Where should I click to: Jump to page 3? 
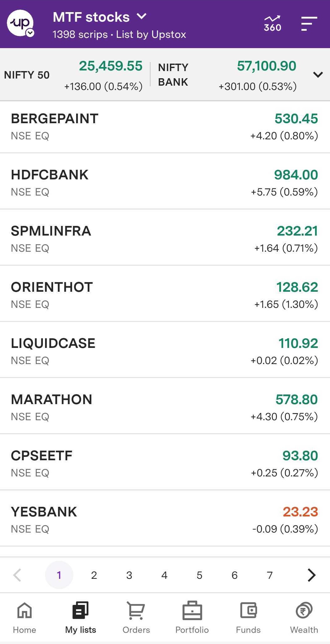tap(129, 575)
